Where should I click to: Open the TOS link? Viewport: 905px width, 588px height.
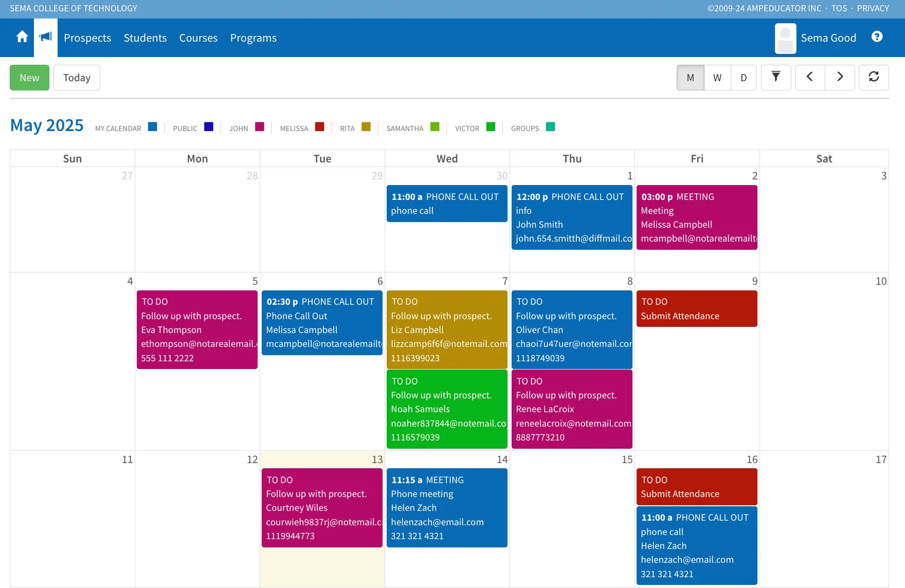(x=839, y=8)
